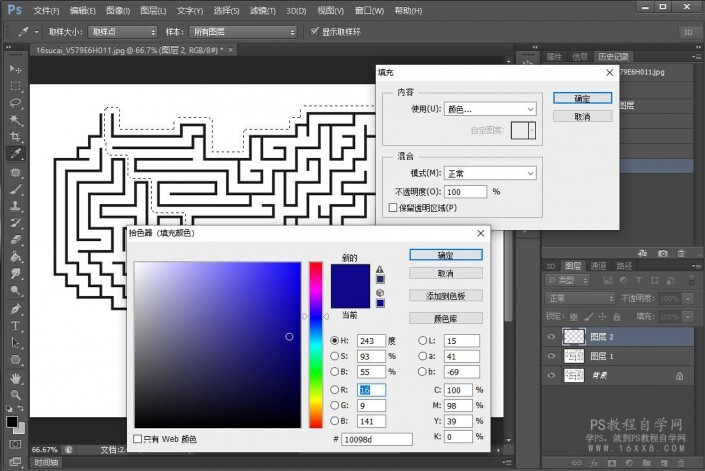Open the 滤镜 menu
Screen dimensions: 705x471
[262, 10]
